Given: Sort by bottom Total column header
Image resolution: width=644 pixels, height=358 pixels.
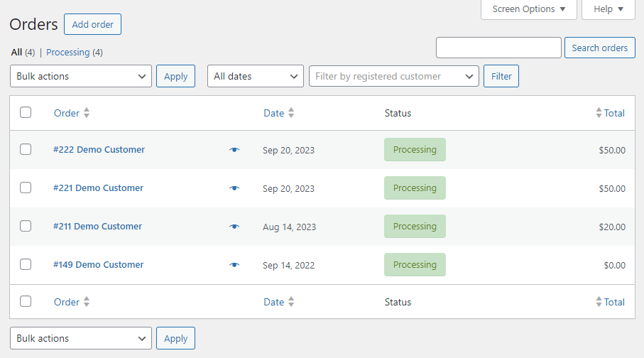Looking at the screenshot, I should 614,302.
